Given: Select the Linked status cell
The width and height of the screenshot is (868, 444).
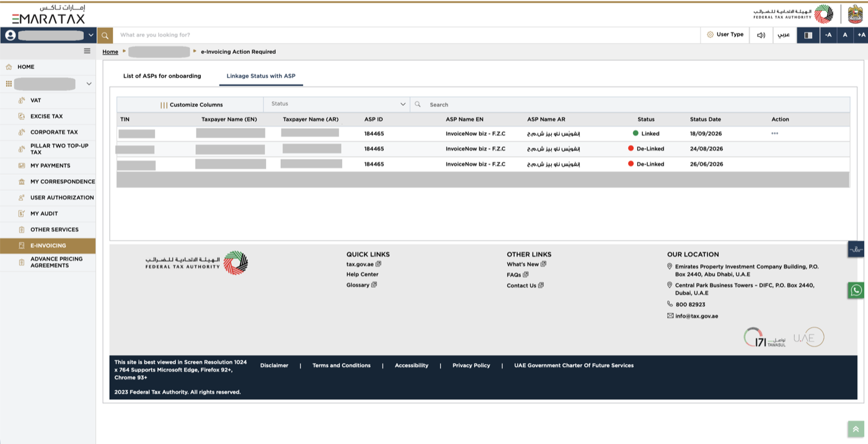Looking at the screenshot, I should pyautogui.click(x=646, y=133).
